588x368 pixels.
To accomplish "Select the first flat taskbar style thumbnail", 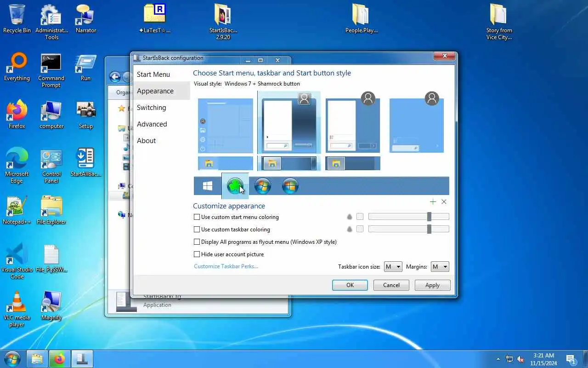I will coord(226,163).
